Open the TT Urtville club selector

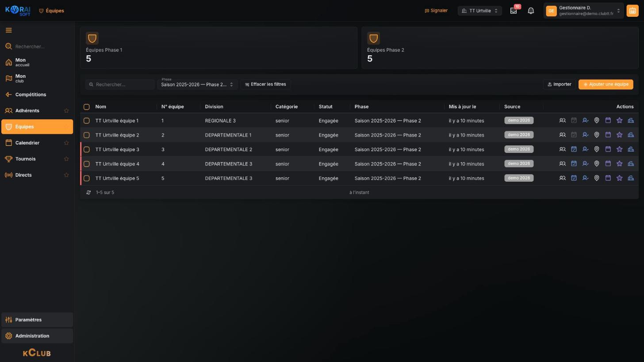(x=480, y=11)
